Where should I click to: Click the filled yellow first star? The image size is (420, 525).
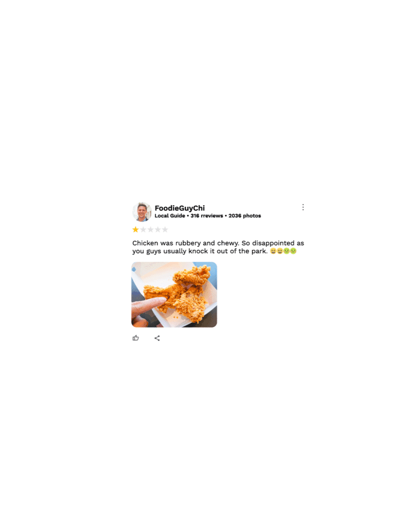[x=136, y=230]
